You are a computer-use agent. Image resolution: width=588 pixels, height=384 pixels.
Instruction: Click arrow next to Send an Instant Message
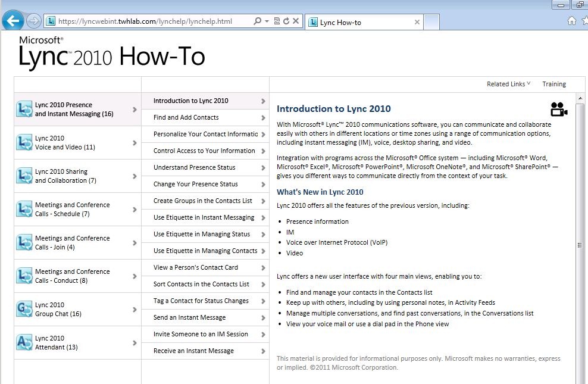coord(263,318)
